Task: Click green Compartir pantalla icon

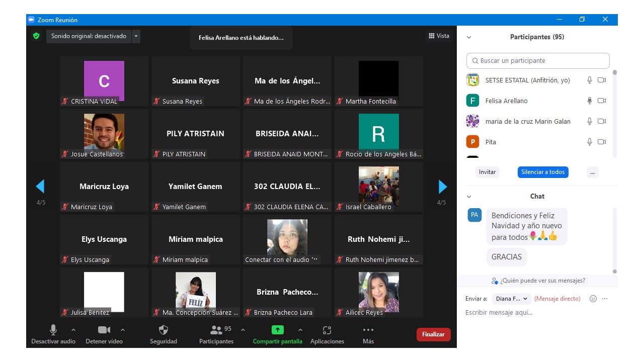Action: click(x=278, y=330)
